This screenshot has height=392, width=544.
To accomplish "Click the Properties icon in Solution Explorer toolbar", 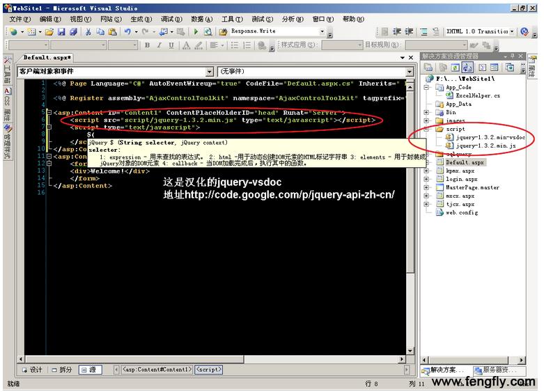I will (x=428, y=68).
